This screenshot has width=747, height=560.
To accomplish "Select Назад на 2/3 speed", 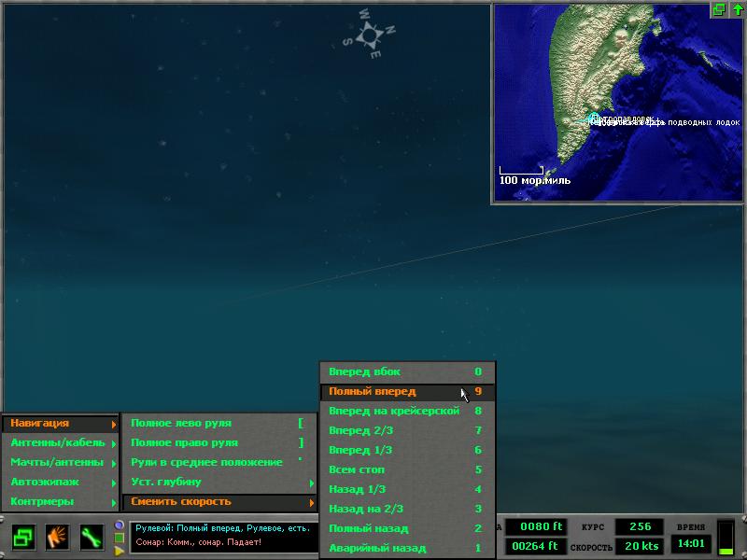I will (x=407, y=509).
